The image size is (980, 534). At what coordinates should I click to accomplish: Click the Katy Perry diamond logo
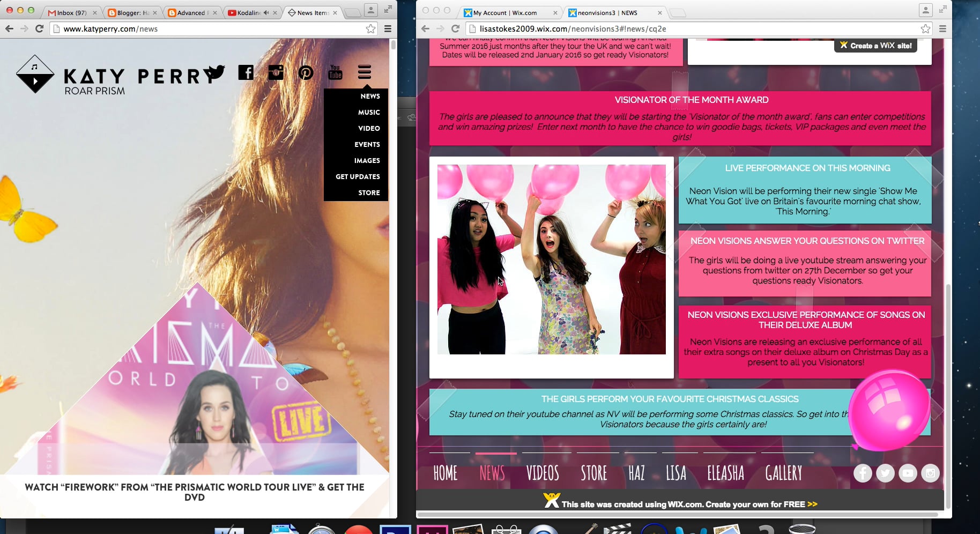(35, 74)
